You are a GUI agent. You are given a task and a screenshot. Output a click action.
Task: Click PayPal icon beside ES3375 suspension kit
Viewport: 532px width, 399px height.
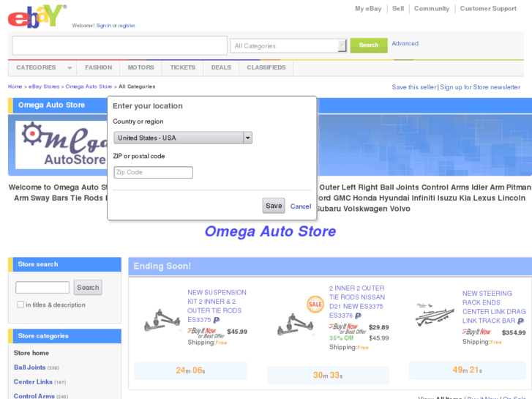pyautogui.click(x=217, y=320)
